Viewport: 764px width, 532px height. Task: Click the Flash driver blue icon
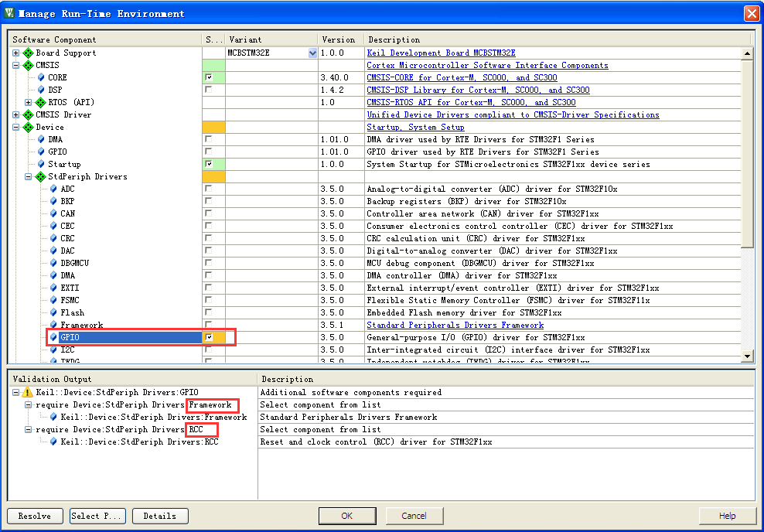(x=53, y=312)
